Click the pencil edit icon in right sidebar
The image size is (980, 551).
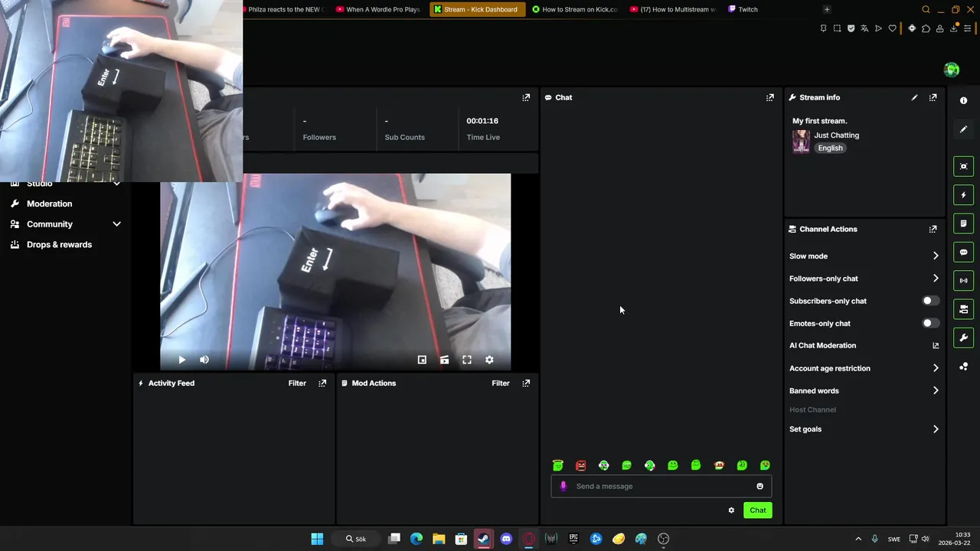(964, 129)
